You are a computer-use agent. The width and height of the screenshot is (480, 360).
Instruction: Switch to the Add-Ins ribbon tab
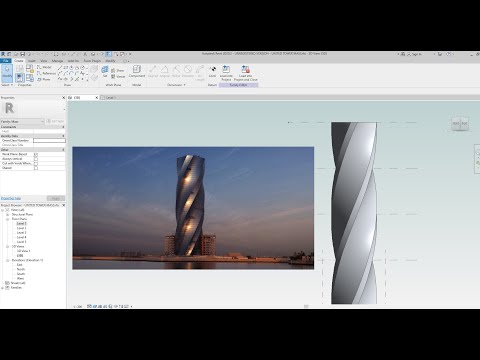coord(73,61)
